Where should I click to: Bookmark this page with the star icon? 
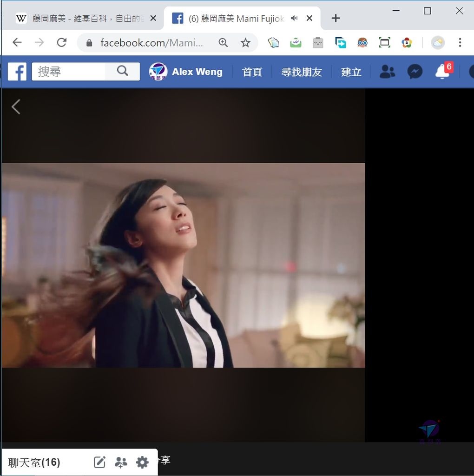click(245, 43)
